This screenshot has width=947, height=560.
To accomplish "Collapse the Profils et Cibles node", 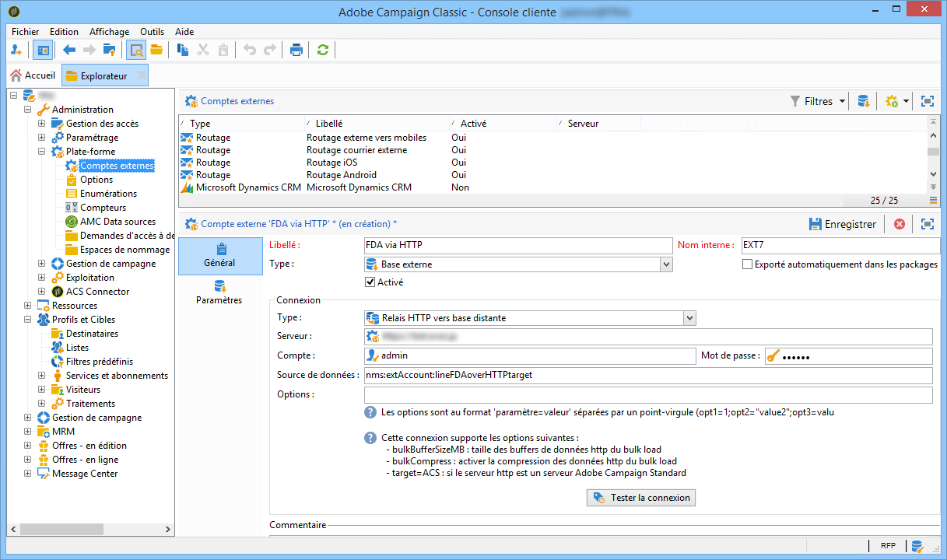I will pyautogui.click(x=28, y=320).
